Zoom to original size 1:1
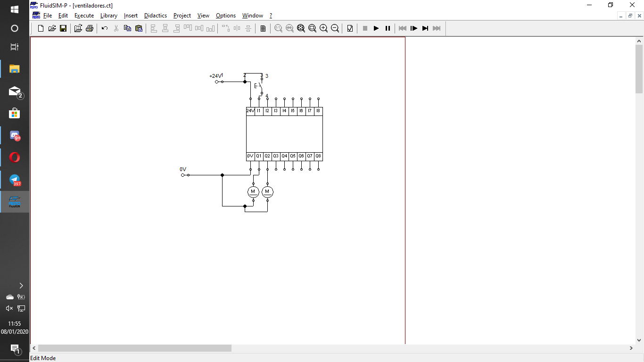The width and height of the screenshot is (644, 362). (x=278, y=28)
